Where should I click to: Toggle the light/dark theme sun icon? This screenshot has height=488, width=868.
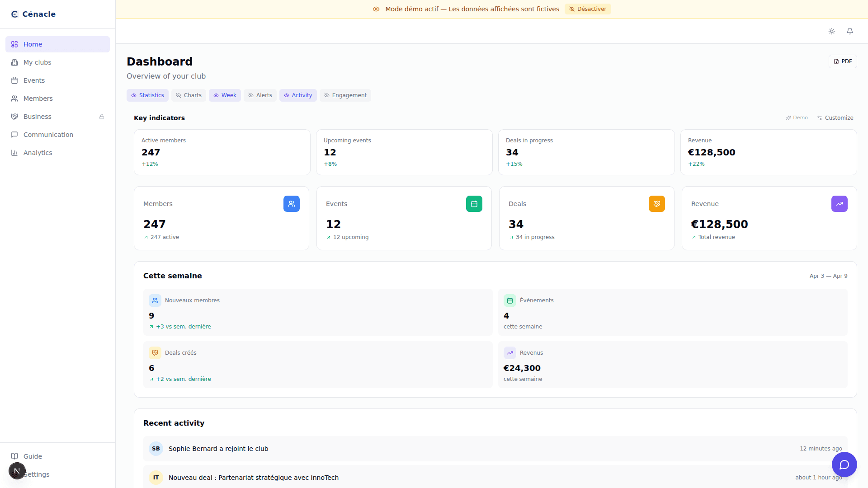coord(832,31)
